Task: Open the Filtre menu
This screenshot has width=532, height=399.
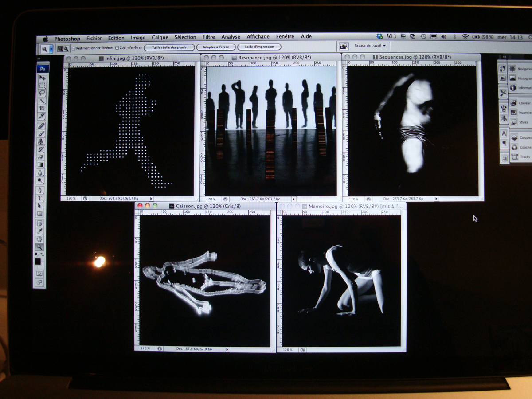Action: 209,37
